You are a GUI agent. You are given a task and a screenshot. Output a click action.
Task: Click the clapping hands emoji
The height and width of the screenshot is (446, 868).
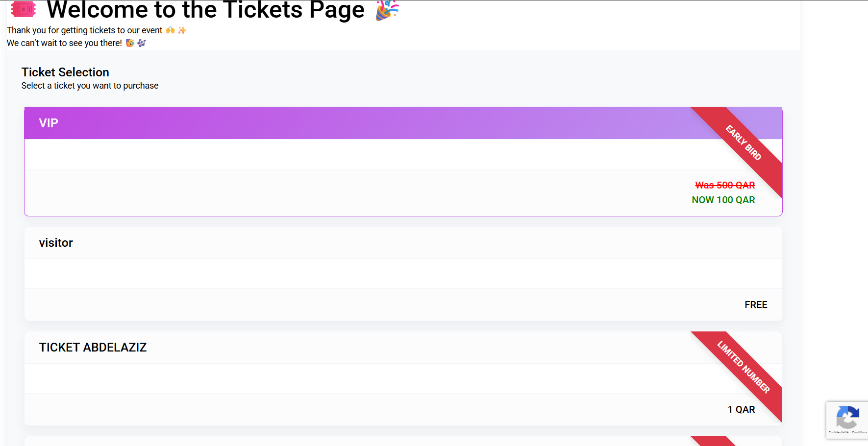tap(170, 30)
